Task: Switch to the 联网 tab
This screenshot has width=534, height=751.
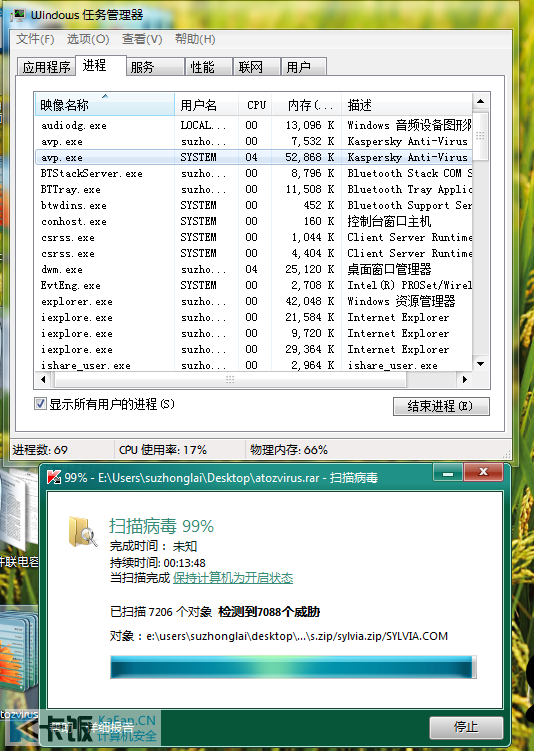Action: tap(256, 67)
